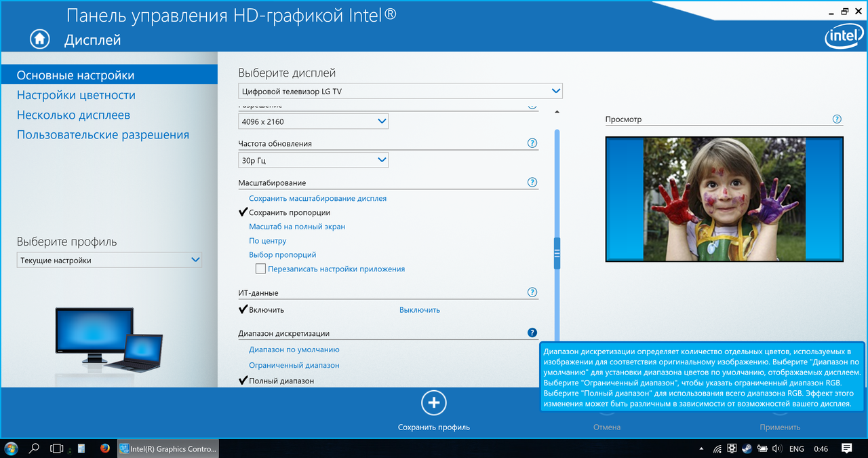The width and height of the screenshot is (868, 458).
Task: Expand the Текущие настройки profile dropdown
Action: coord(109,260)
